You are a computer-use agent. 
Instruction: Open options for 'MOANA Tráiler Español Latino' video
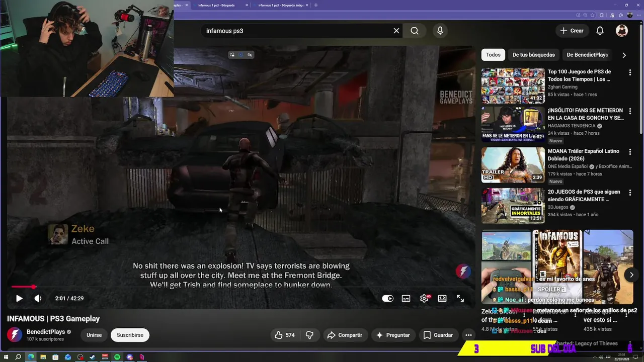pos(630,152)
